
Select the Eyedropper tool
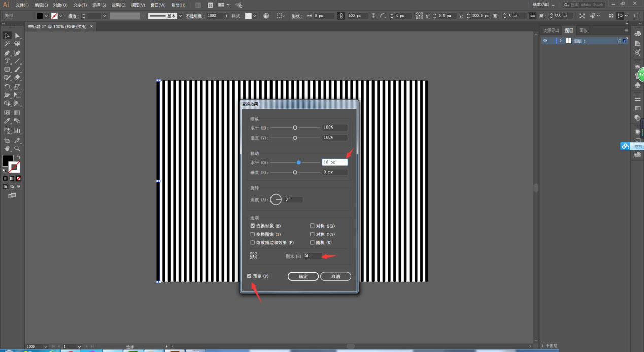point(7,121)
